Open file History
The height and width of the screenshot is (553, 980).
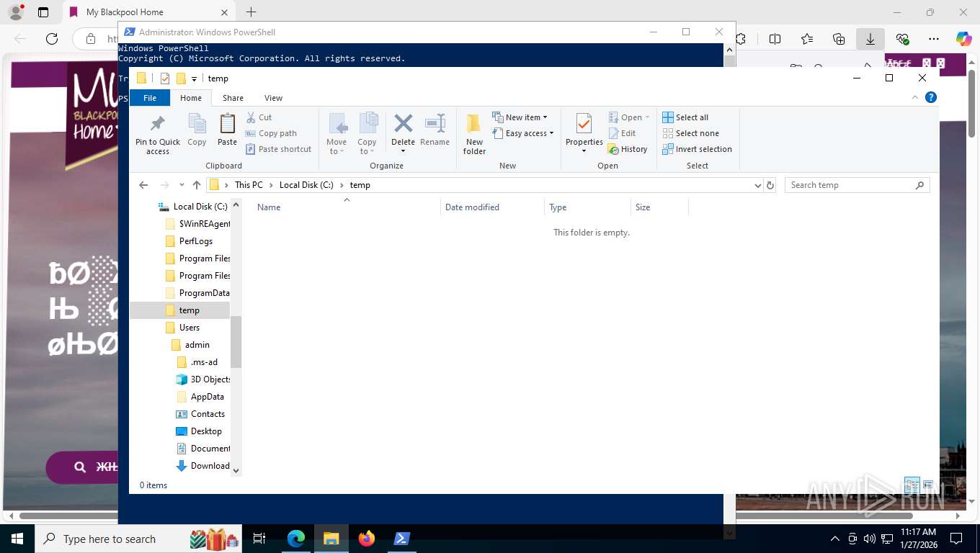pyautogui.click(x=628, y=149)
